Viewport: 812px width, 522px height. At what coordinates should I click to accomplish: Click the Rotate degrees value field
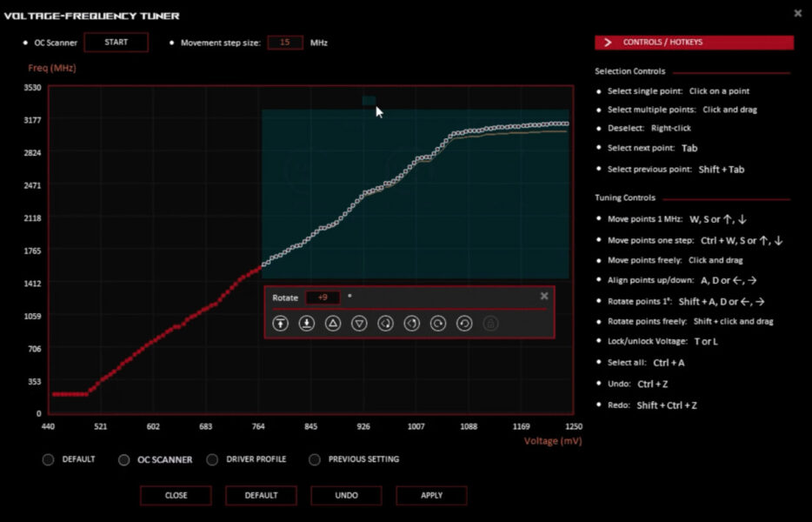[323, 298]
